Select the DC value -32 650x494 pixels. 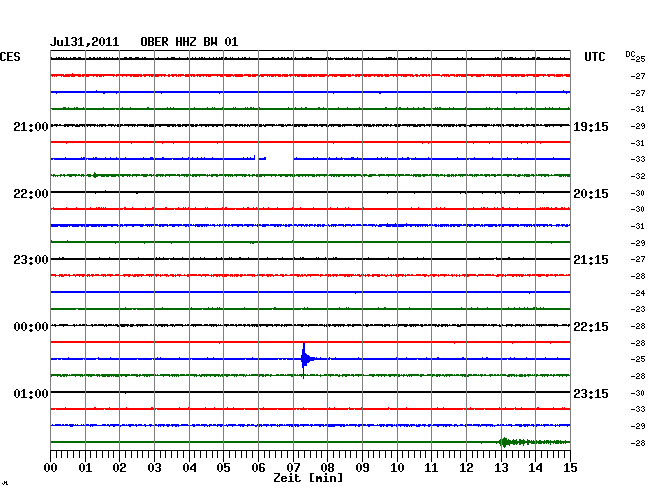(x=638, y=176)
